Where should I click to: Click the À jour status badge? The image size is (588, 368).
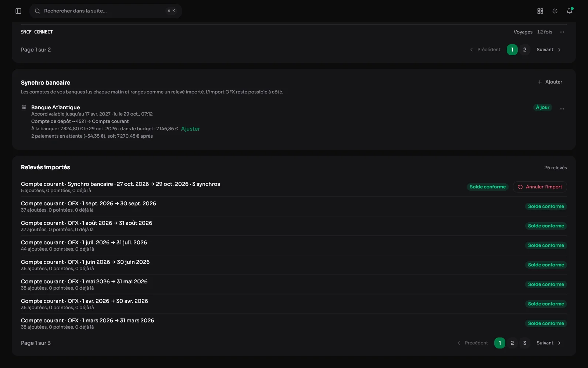pyautogui.click(x=542, y=107)
